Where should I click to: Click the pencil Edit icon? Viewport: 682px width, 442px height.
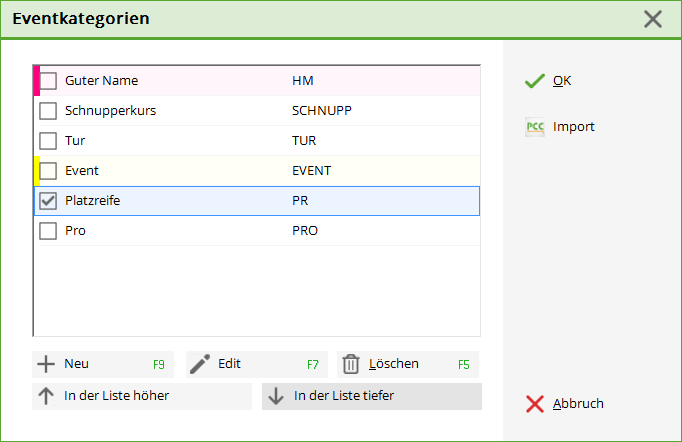(200, 364)
